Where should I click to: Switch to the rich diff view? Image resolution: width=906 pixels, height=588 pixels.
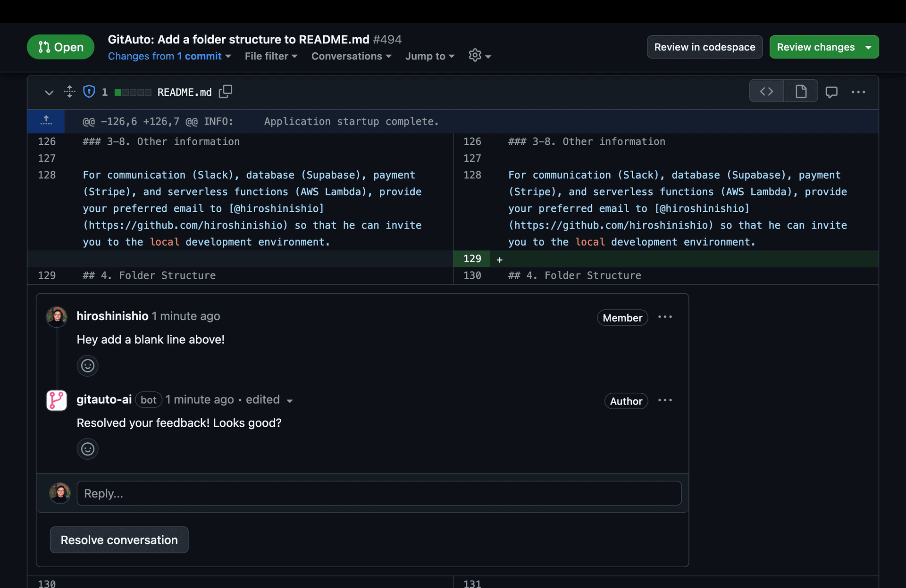[x=800, y=91]
